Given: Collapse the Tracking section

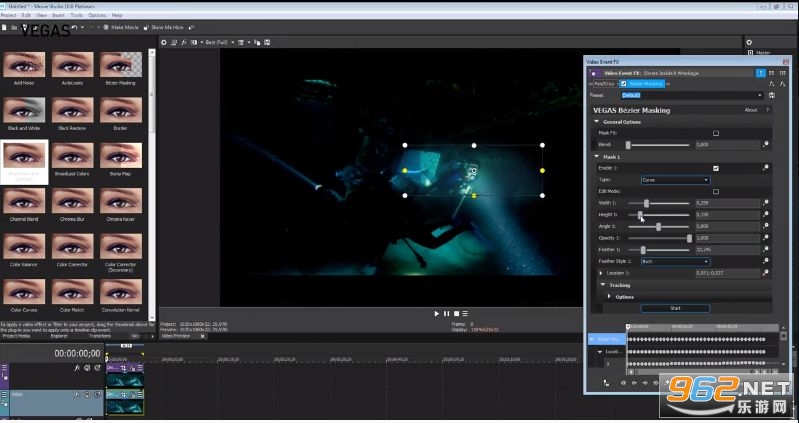Looking at the screenshot, I should [x=603, y=285].
